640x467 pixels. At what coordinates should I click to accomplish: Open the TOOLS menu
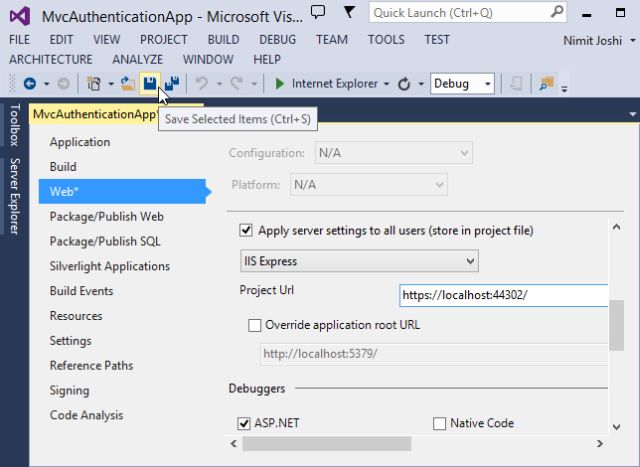click(386, 40)
